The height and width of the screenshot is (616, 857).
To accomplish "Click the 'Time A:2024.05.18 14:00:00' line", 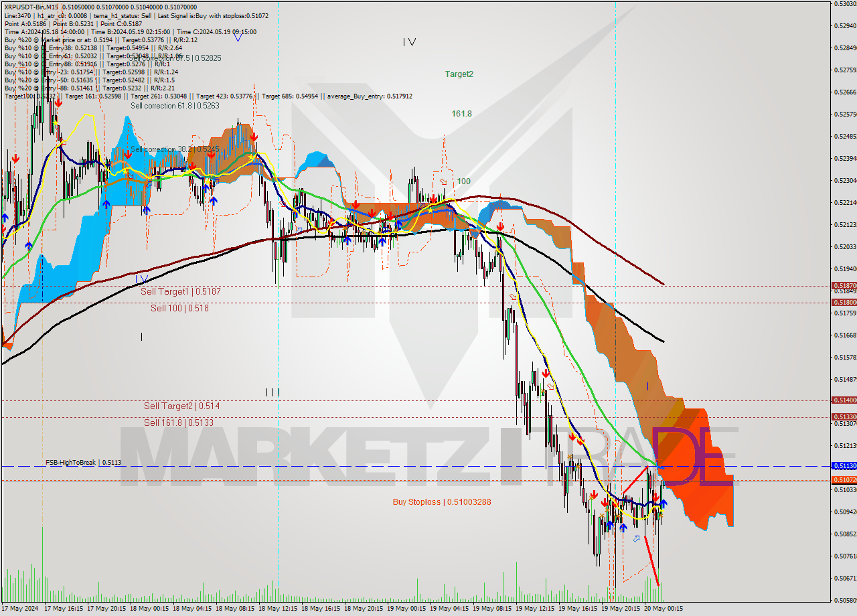I will 130,31.
